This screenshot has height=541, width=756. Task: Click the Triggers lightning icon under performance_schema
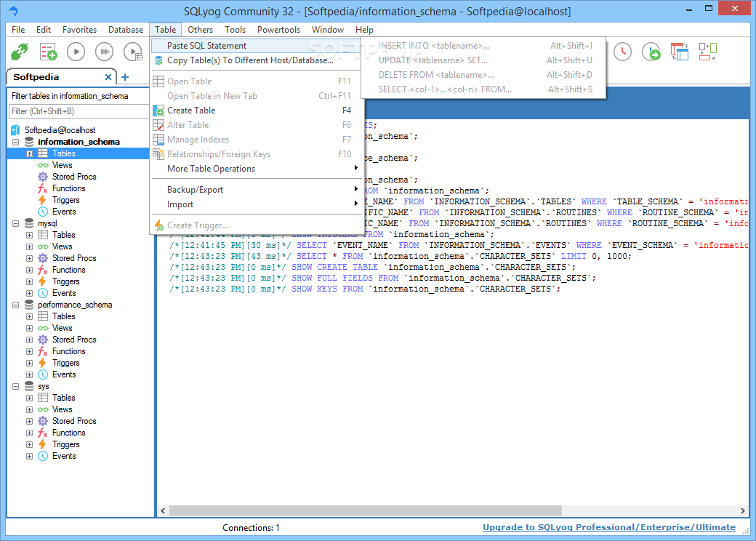pos(42,363)
